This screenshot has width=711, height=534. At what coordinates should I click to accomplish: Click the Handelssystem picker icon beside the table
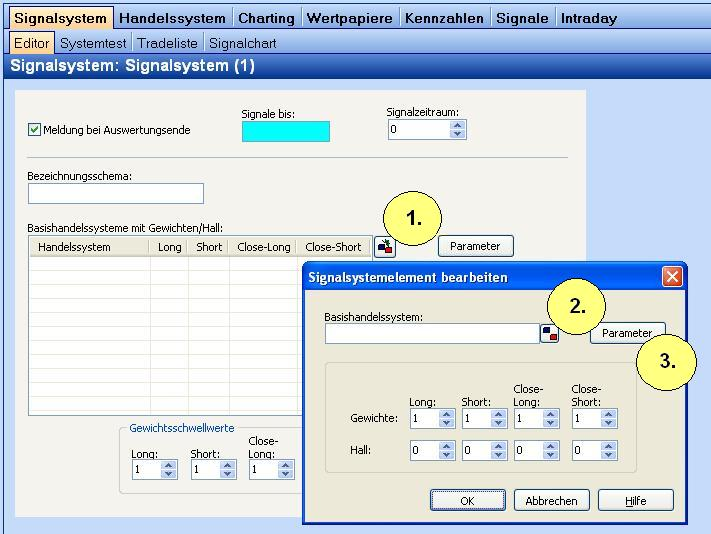pyautogui.click(x=385, y=247)
